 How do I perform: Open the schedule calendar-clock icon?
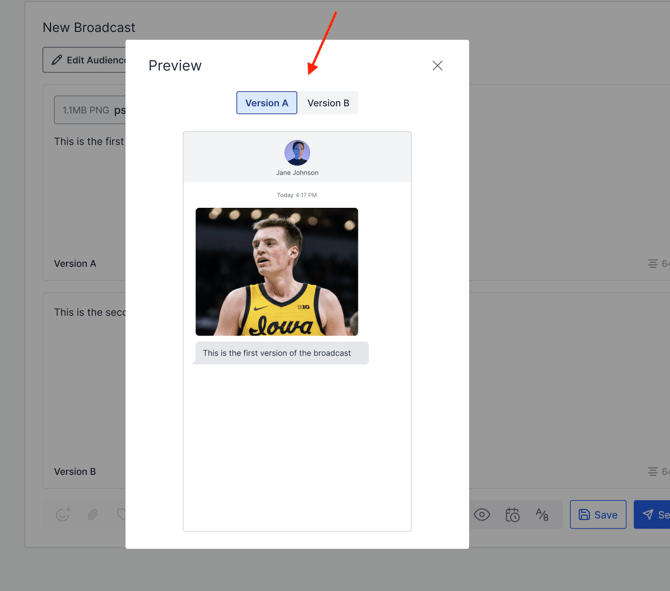(x=512, y=515)
